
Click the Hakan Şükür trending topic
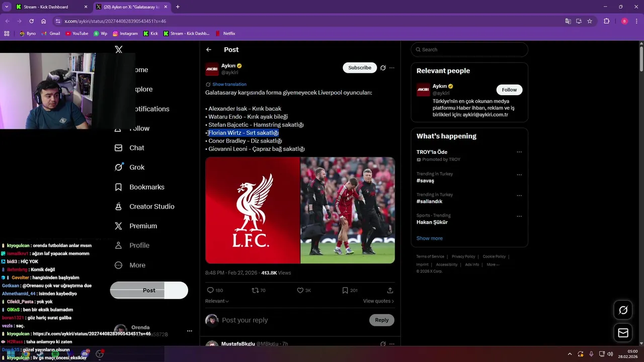click(x=432, y=222)
